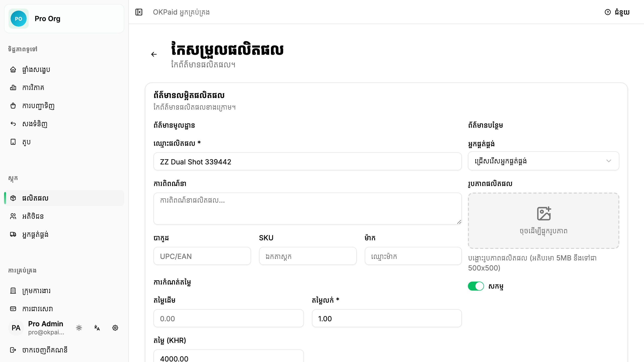Click the home dashboard icon in sidebar

click(13, 69)
